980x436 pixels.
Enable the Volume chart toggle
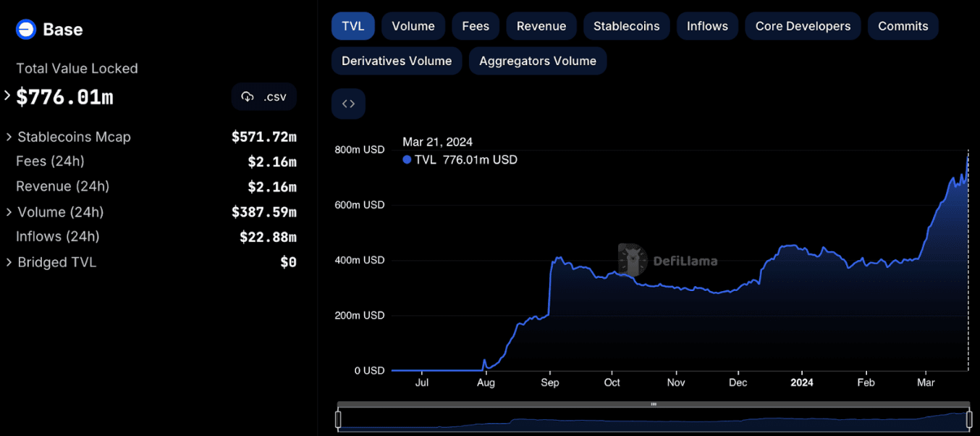coord(413,26)
